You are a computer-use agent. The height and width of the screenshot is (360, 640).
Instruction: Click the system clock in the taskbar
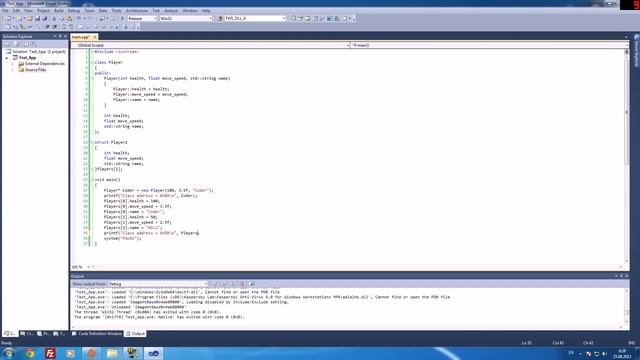pyautogui.click(x=622, y=353)
